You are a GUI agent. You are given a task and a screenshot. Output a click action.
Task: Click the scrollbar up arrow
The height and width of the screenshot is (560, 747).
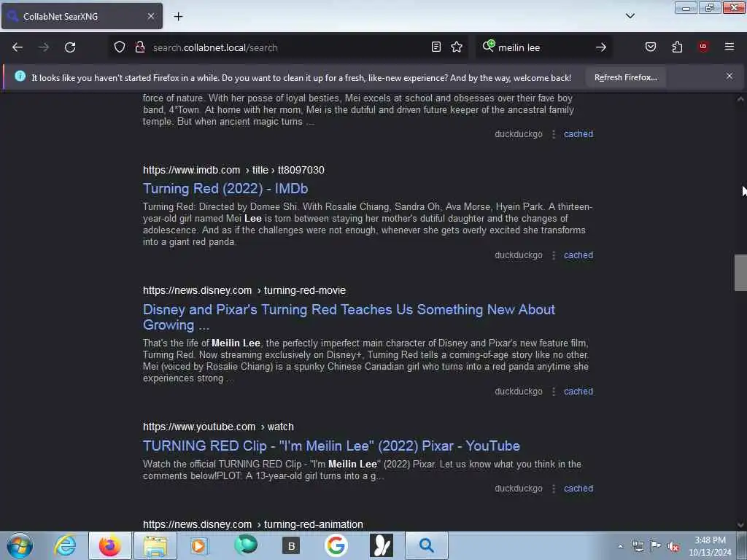coord(740,99)
